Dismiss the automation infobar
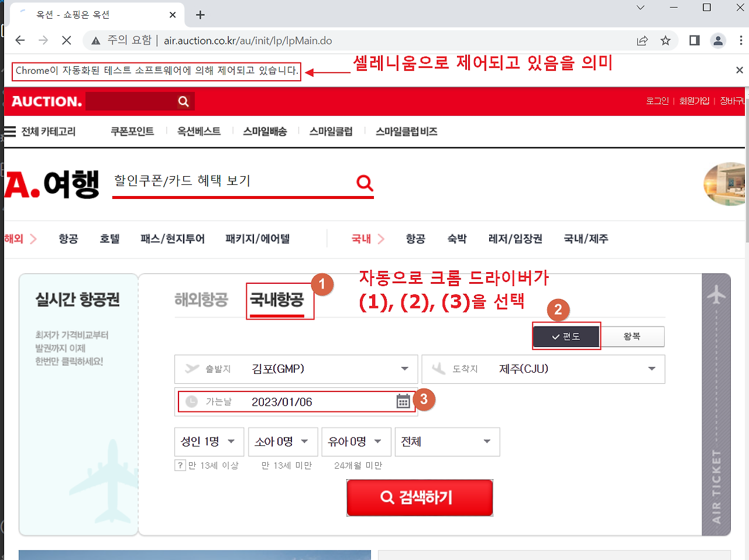 coord(740,70)
